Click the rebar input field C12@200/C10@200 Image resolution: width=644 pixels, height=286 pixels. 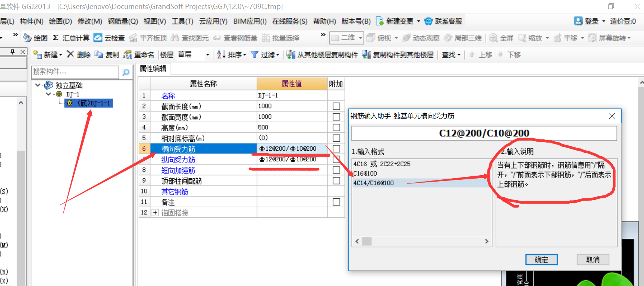(484, 133)
